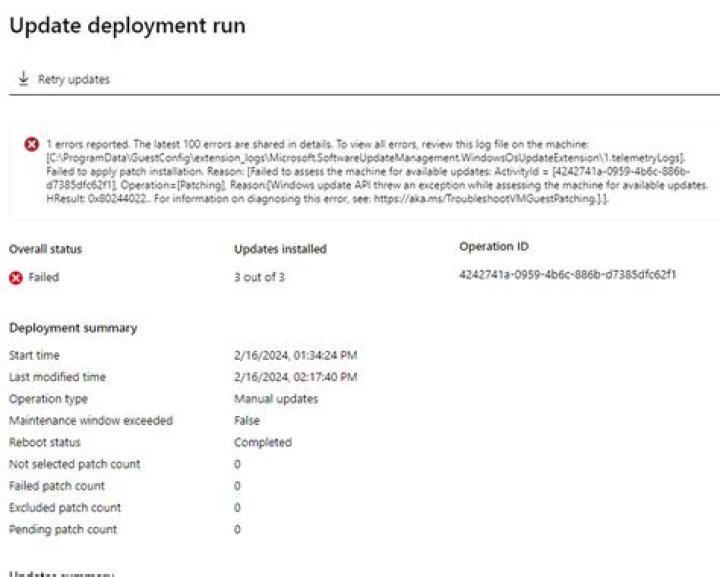This screenshot has height=577, width=720.
Task: Select the Failed patch count label
Action: coord(56,486)
